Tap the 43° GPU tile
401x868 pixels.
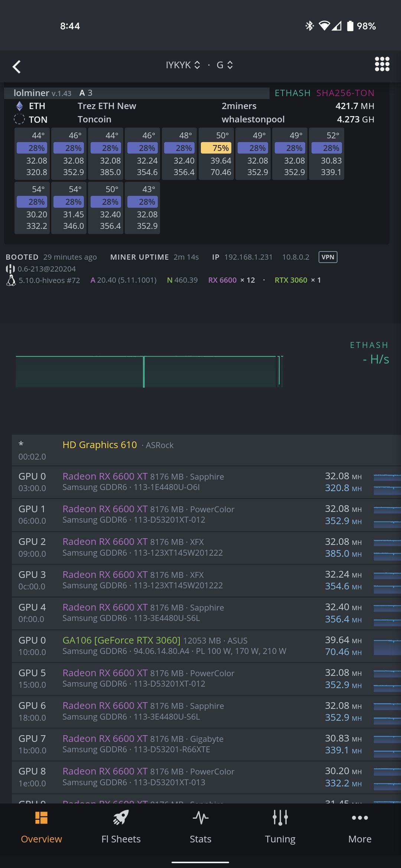pyautogui.click(x=143, y=208)
